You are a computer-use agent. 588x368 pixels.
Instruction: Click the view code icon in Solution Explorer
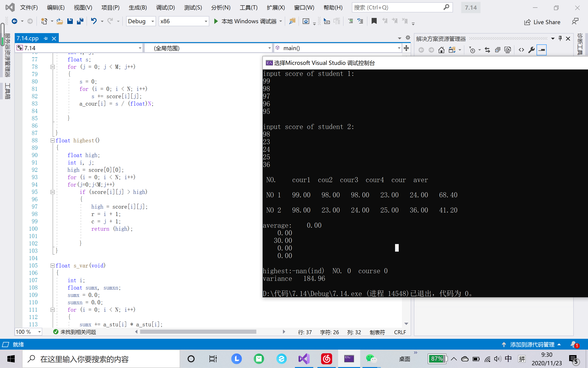[521, 50]
